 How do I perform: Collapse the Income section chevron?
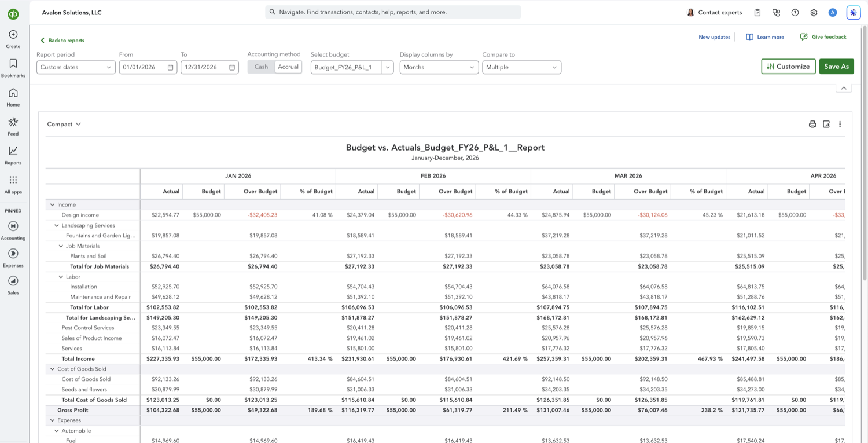tap(52, 205)
